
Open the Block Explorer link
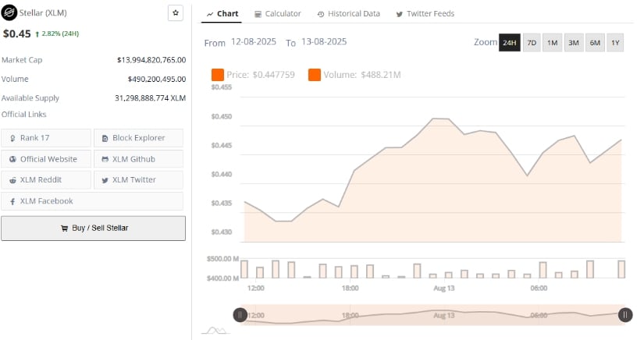pyautogui.click(x=138, y=138)
